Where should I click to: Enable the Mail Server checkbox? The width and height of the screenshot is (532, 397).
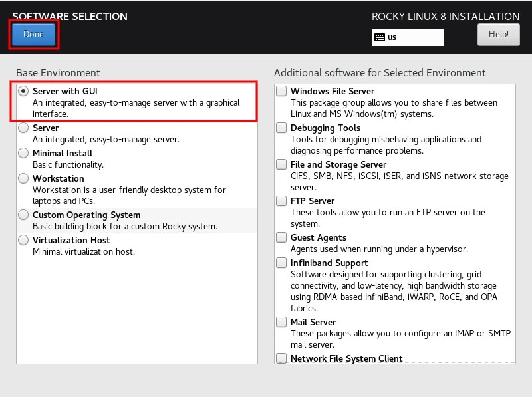point(281,322)
